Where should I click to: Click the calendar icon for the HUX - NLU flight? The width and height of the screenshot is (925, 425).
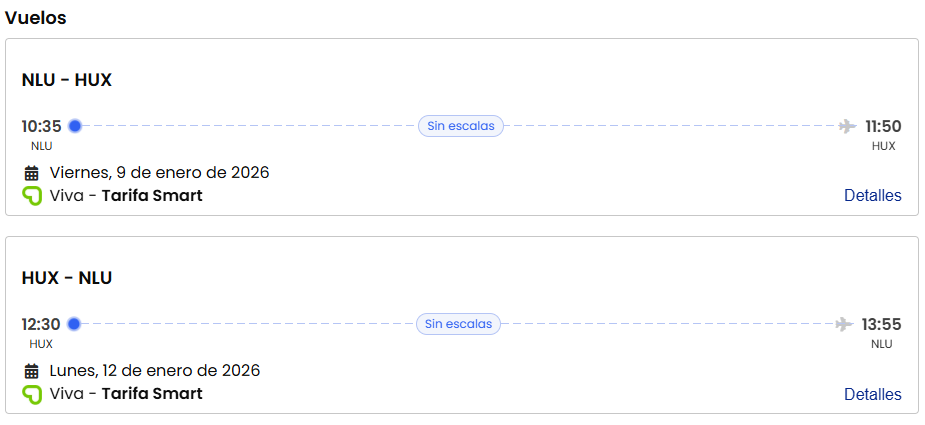click(x=31, y=371)
